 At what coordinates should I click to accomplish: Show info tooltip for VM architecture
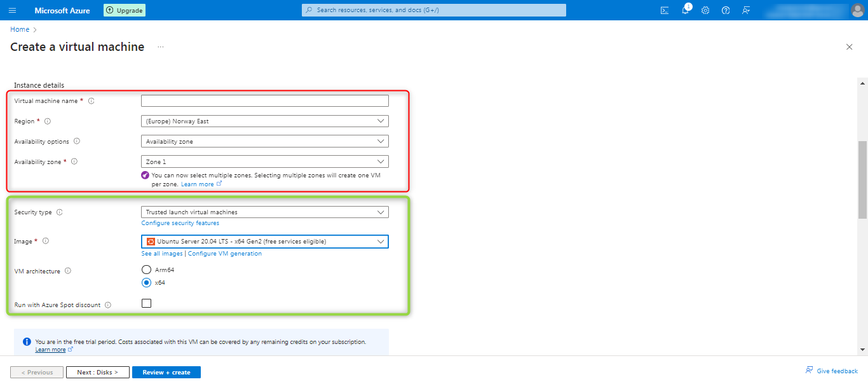(67, 271)
